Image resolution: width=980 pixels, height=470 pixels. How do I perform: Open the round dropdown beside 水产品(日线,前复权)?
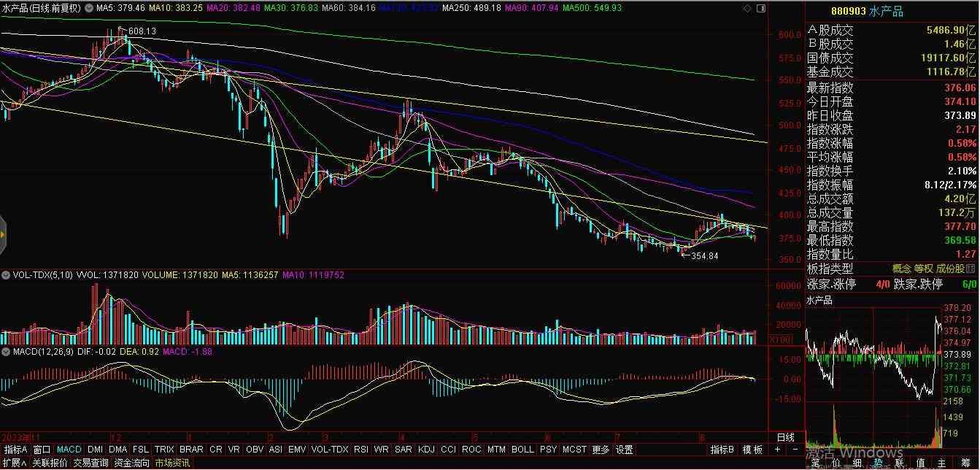[90, 8]
